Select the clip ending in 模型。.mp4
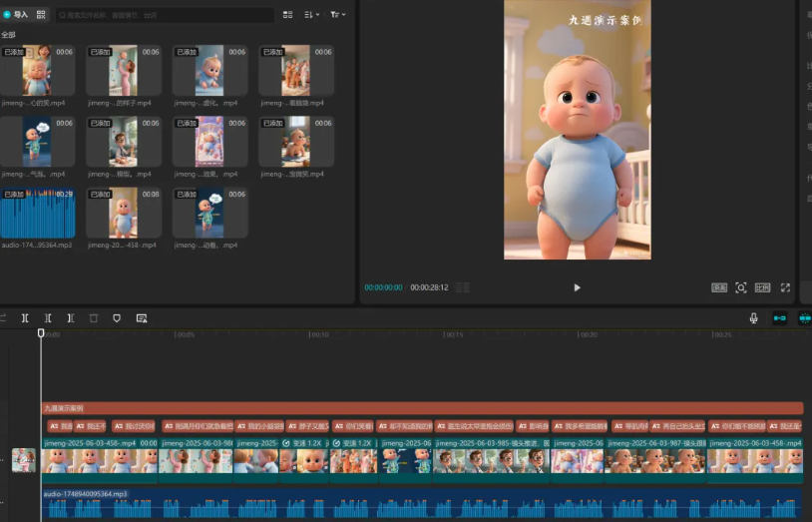The height and width of the screenshot is (522, 812). [124, 142]
